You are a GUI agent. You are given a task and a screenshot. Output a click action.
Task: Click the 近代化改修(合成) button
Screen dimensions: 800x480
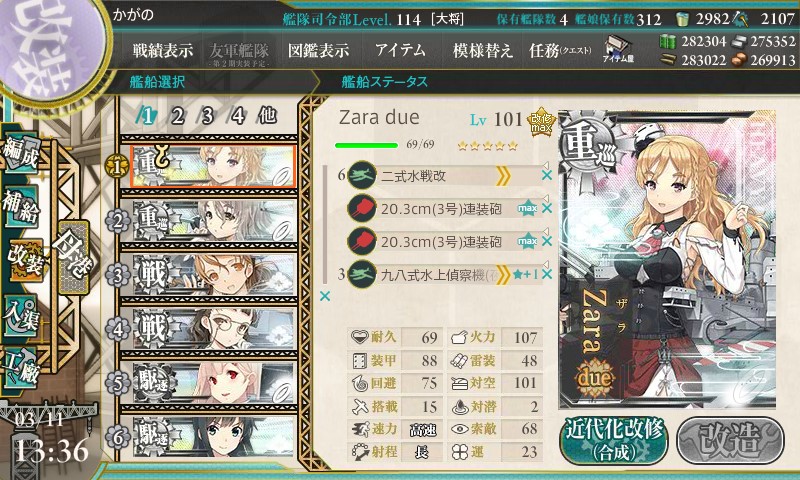coord(614,440)
